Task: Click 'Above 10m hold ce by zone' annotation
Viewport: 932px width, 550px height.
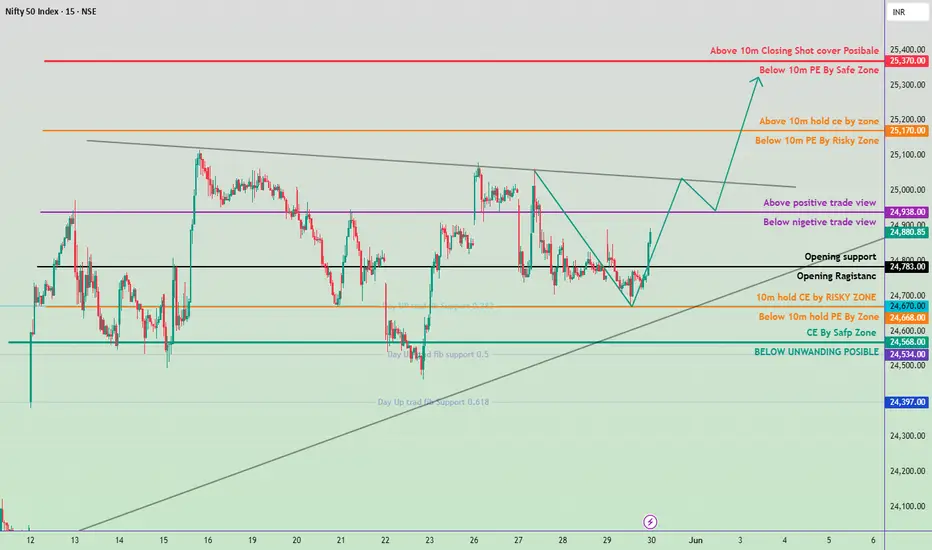Action: click(818, 121)
